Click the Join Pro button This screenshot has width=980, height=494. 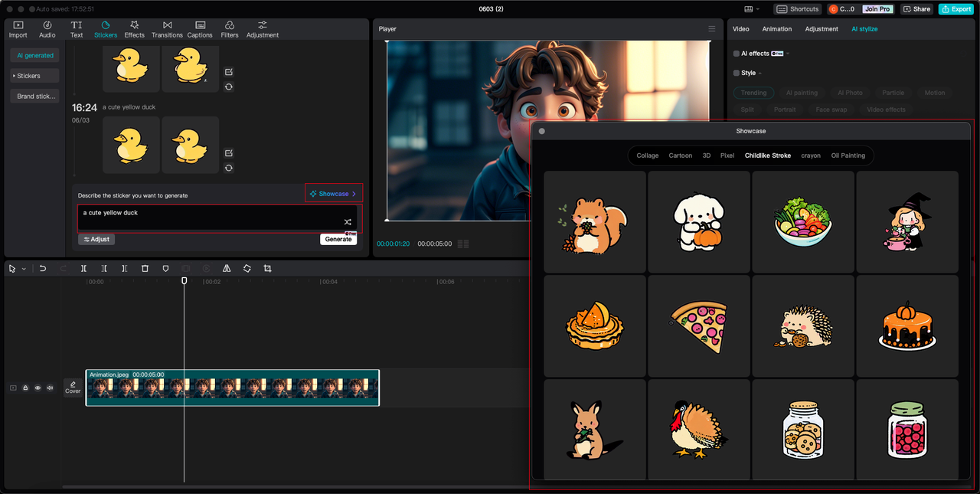pyautogui.click(x=877, y=9)
